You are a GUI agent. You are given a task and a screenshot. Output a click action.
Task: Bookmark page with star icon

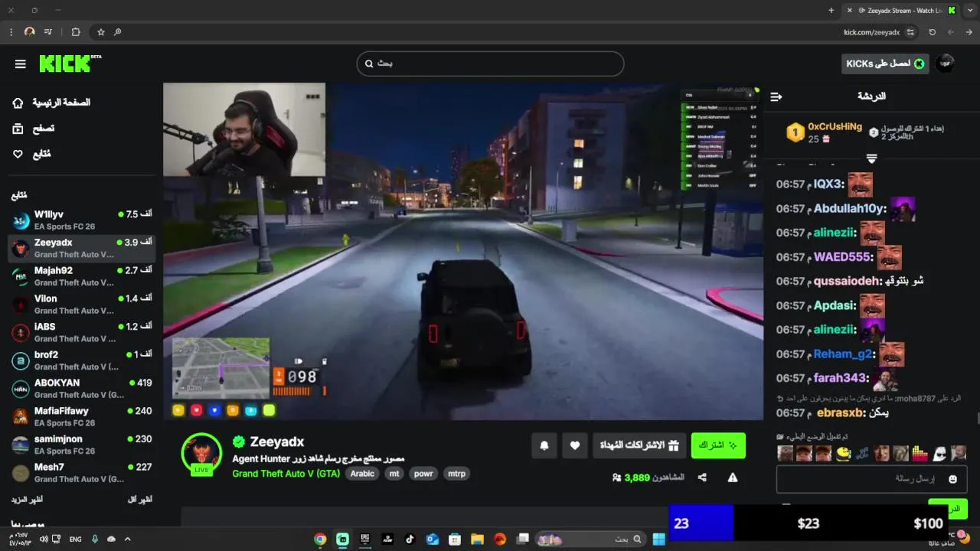[x=100, y=32]
